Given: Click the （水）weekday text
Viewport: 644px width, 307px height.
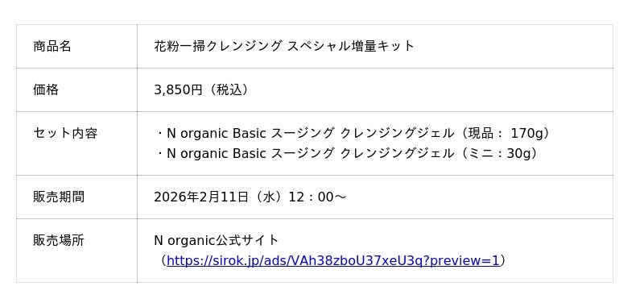Looking at the screenshot, I should (x=269, y=197).
